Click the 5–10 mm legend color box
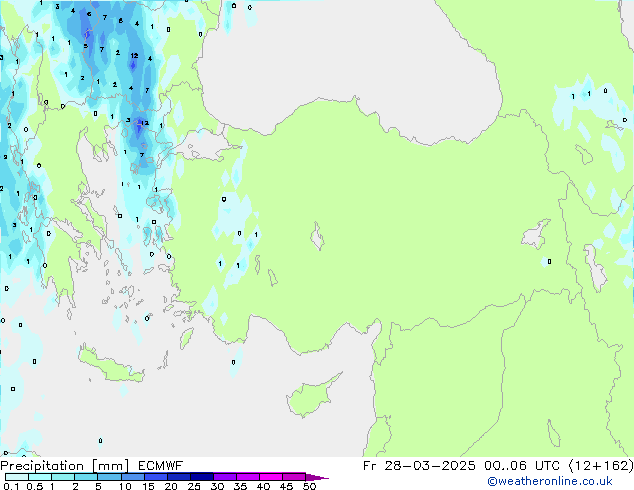The width and height of the screenshot is (634, 490). point(109,477)
